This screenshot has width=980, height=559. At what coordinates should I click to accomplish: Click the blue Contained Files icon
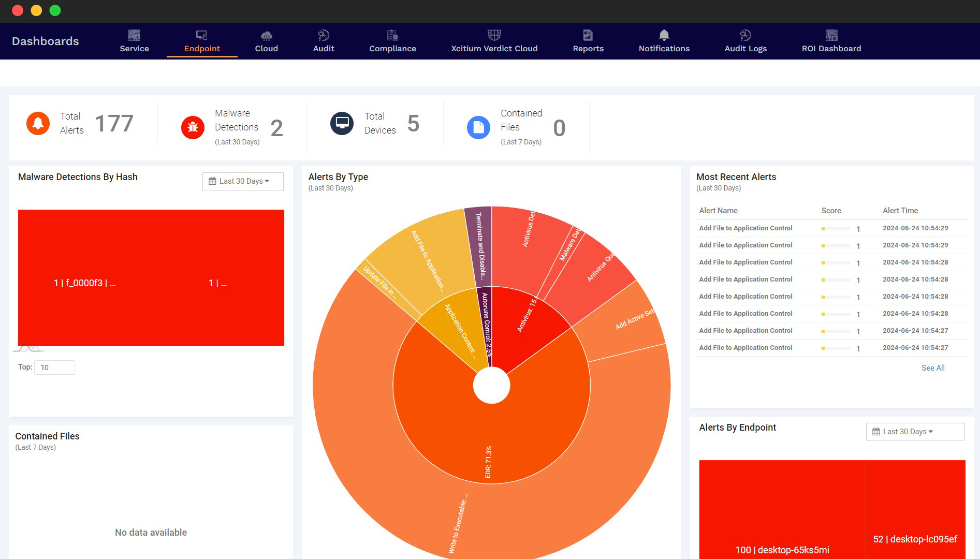(x=478, y=127)
